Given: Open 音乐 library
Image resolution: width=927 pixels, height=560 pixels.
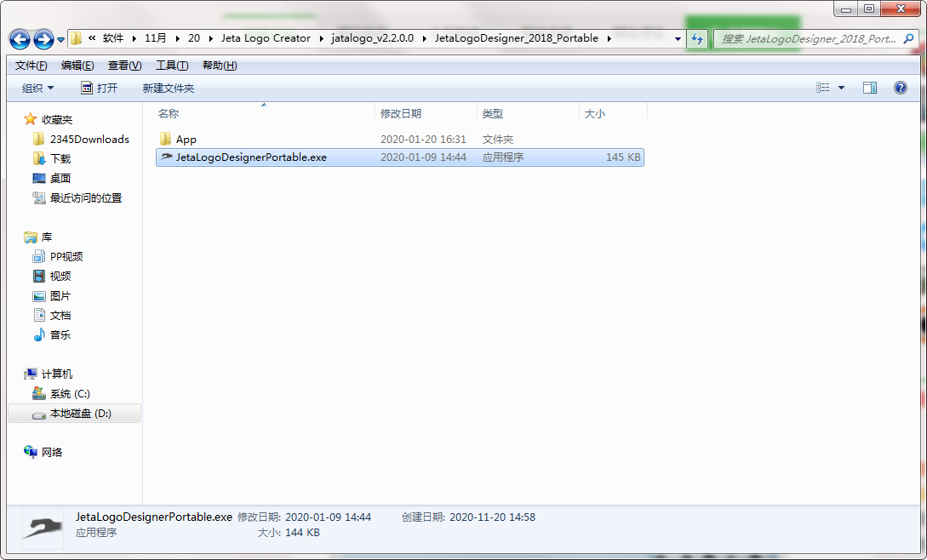Looking at the screenshot, I should click(x=60, y=334).
